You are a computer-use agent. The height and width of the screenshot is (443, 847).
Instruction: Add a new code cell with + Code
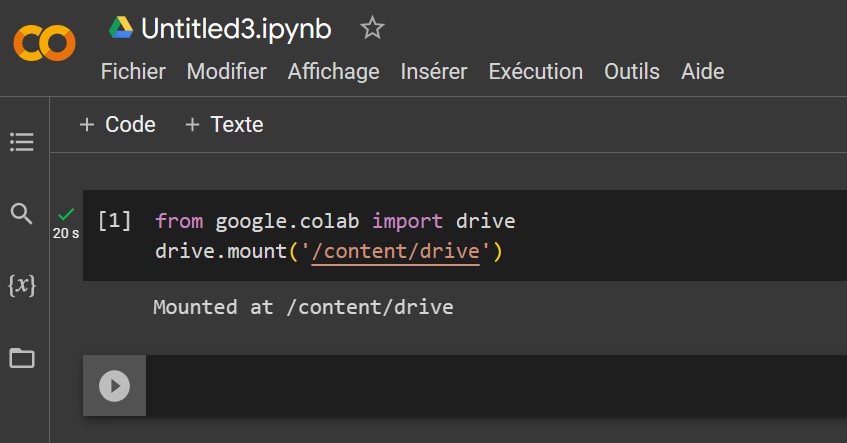point(117,125)
